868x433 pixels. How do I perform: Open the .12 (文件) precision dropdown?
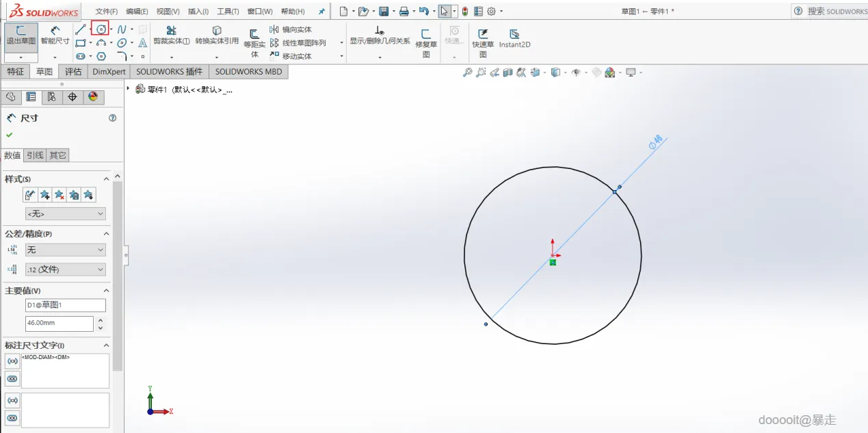coord(66,270)
